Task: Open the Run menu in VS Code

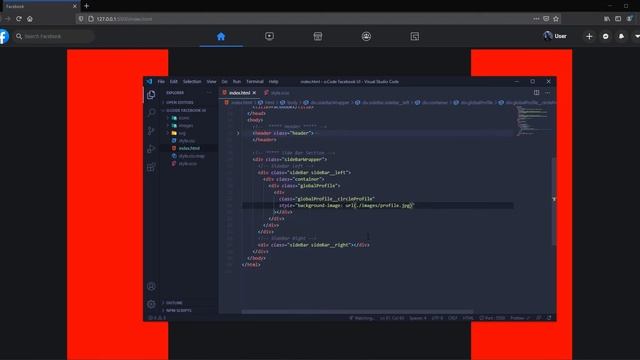Action: point(237,82)
